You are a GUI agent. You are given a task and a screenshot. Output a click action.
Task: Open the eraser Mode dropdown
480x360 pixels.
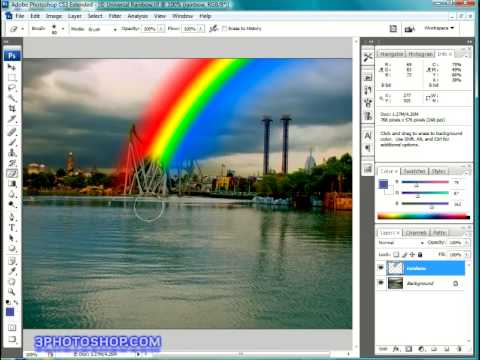tap(102, 29)
